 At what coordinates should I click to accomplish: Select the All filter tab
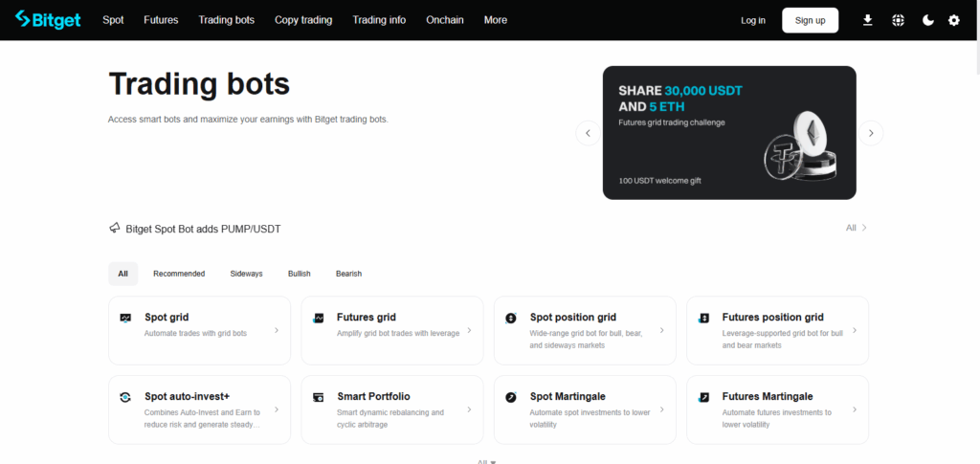coord(123,274)
